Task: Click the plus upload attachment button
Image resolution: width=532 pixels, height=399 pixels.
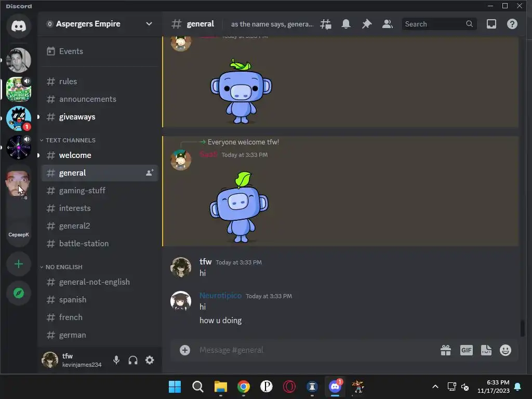Action: click(185, 350)
